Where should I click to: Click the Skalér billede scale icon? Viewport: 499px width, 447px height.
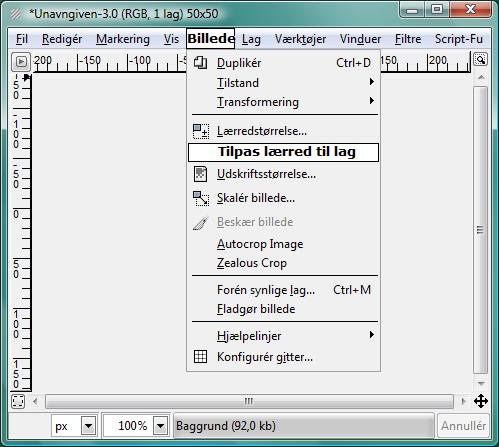pyautogui.click(x=201, y=198)
